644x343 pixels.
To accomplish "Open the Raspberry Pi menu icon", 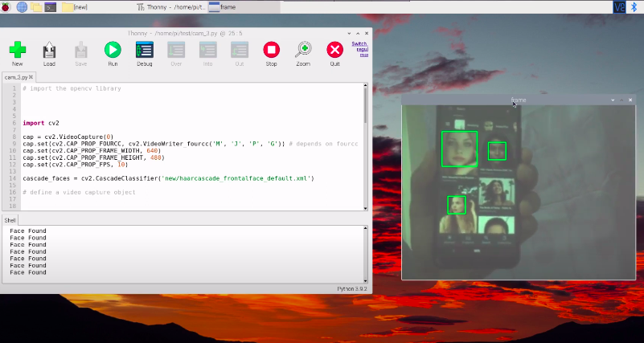I will [6, 6].
